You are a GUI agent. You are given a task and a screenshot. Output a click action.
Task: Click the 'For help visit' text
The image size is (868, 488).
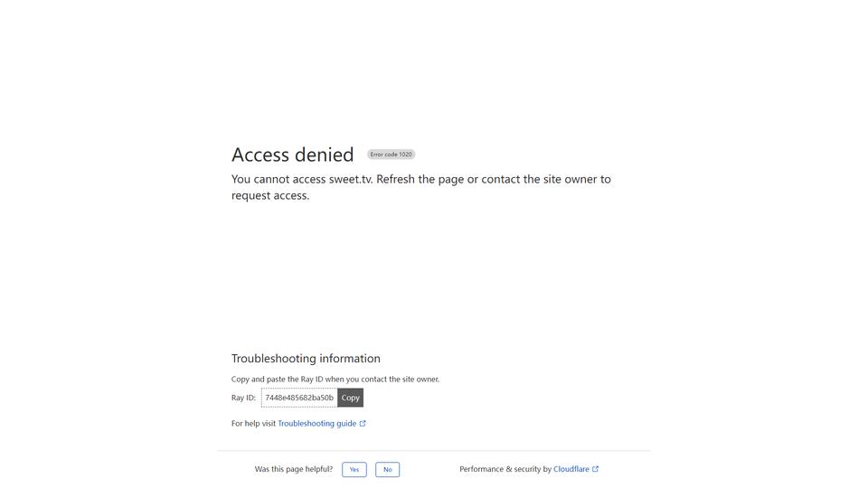click(x=253, y=423)
